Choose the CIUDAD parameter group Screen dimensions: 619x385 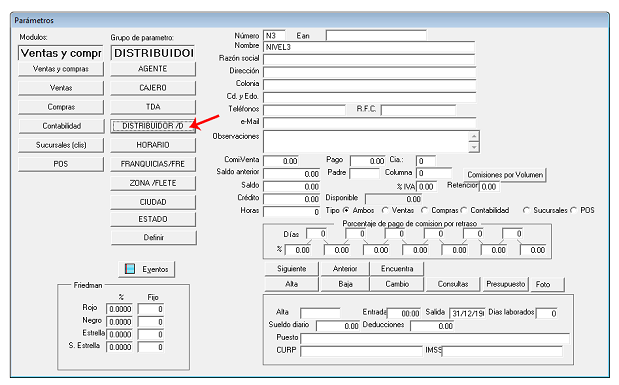pyautogui.click(x=153, y=202)
